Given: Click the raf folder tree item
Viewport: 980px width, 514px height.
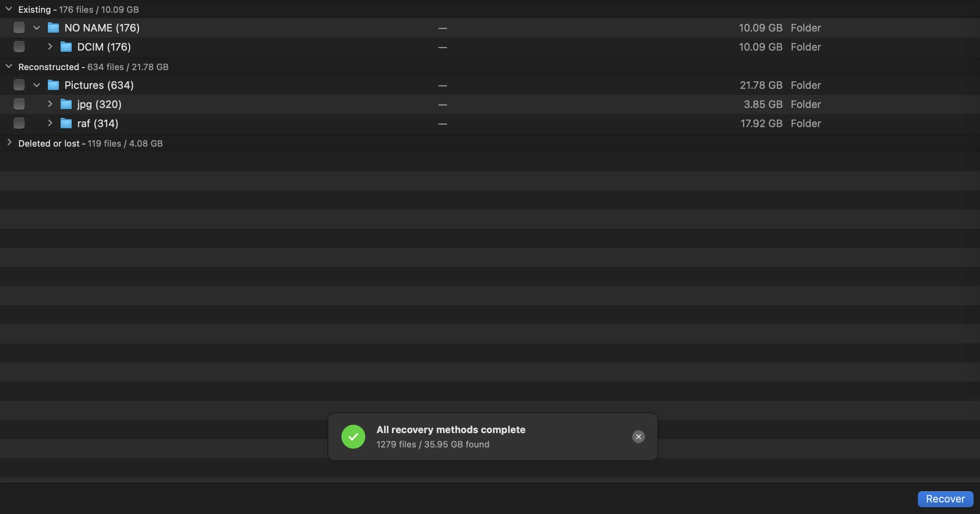Looking at the screenshot, I should (x=98, y=123).
